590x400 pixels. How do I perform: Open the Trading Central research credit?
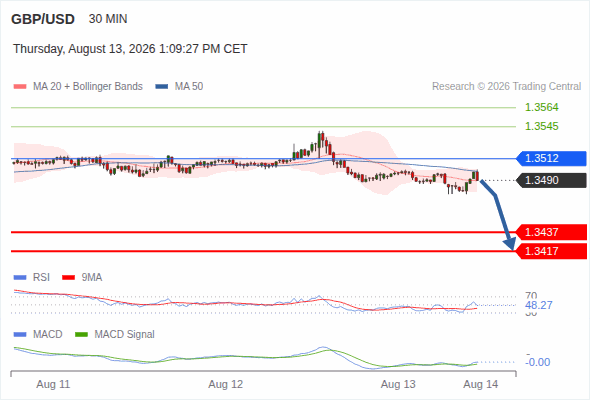pos(506,87)
